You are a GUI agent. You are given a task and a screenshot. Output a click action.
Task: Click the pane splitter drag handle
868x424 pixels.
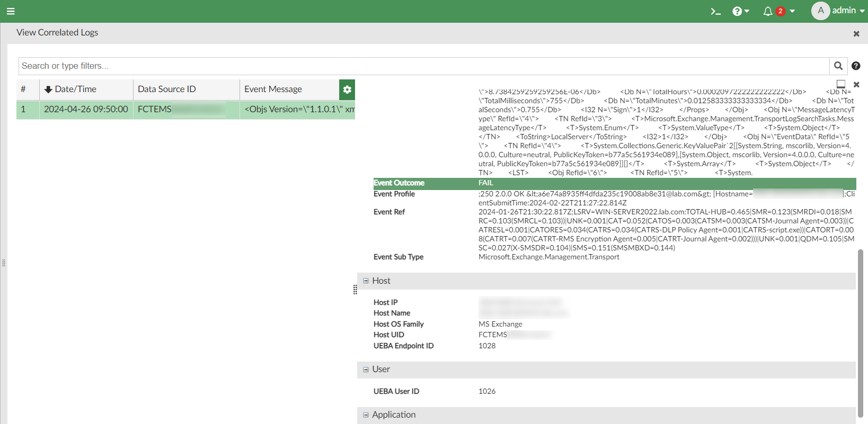click(x=355, y=290)
